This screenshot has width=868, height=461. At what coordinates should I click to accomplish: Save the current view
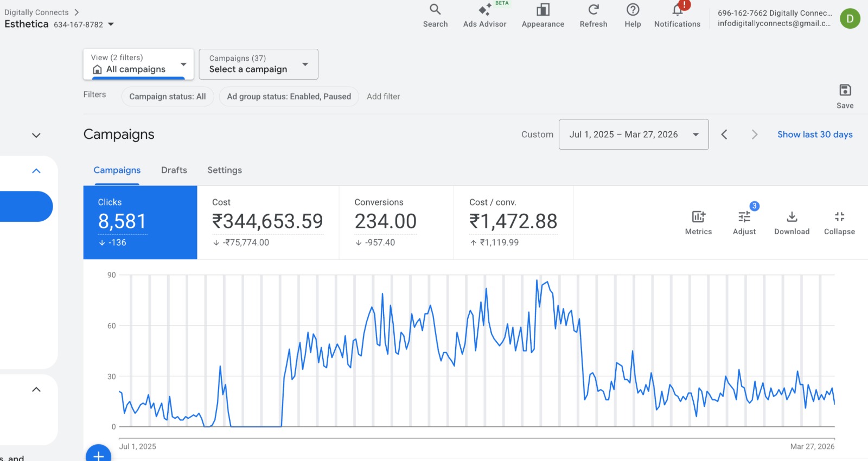tap(845, 96)
